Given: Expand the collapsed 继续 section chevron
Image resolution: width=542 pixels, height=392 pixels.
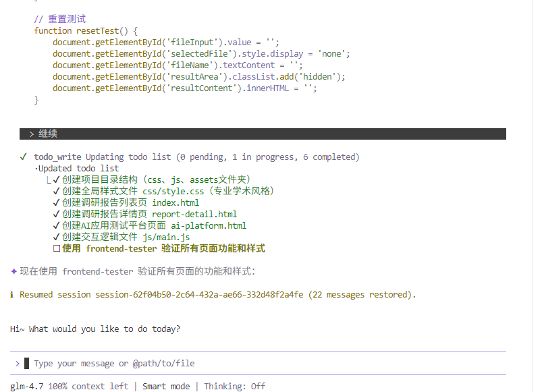Looking at the screenshot, I should (32, 134).
